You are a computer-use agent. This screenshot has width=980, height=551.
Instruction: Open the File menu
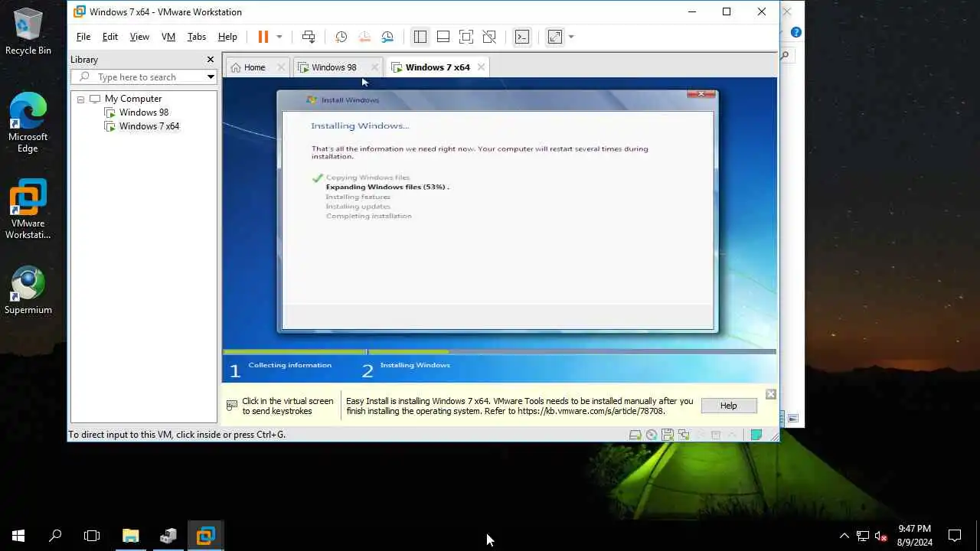pyautogui.click(x=83, y=37)
